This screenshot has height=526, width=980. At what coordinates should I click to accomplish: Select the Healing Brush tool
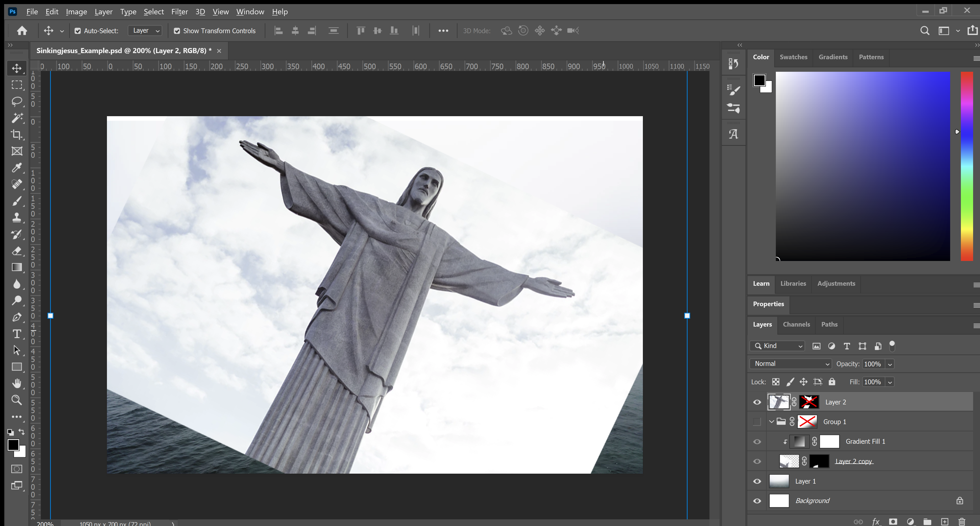pyautogui.click(x=17, y=184)
